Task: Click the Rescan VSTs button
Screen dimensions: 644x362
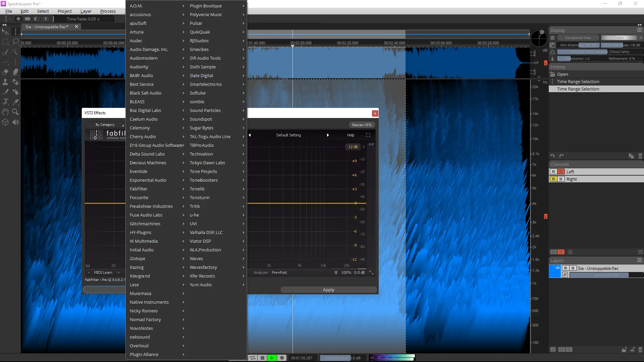Action: click(x=362, y=125)
